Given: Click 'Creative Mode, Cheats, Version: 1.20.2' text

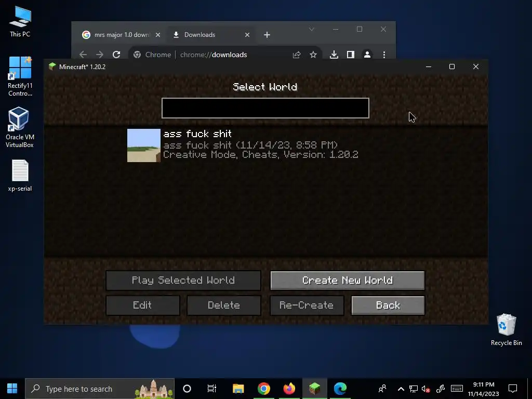Looking at the screenshot, I should 261,155.
